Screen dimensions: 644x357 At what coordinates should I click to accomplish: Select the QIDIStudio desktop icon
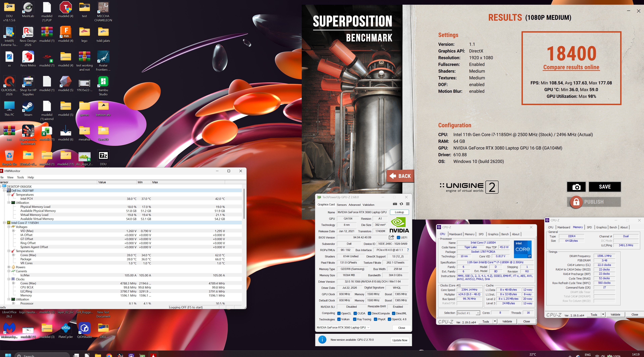[85, 330]
